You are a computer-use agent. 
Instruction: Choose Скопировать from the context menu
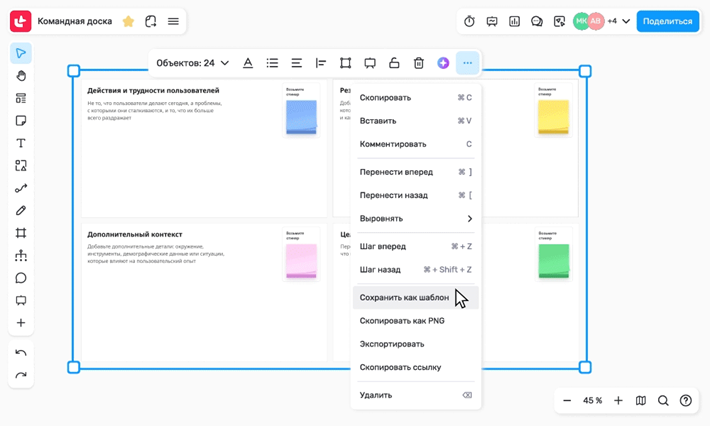[x=416, y=98]
